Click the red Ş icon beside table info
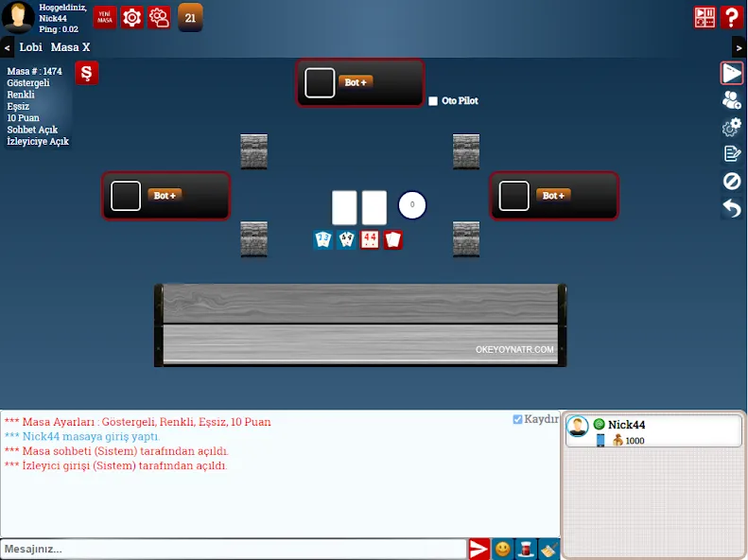Viewport: 748px width, 560px height. (x=87, y=74)
